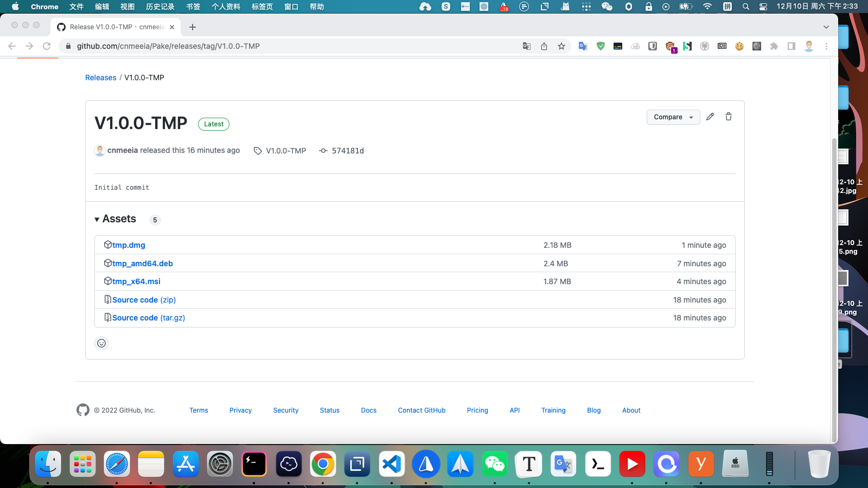
Task: Open WeChat from the Dock
Action: coord(495,464)
